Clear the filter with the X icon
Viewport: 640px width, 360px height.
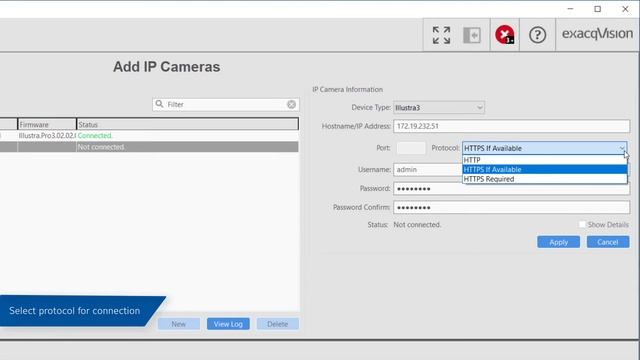(x=291, y=104)
